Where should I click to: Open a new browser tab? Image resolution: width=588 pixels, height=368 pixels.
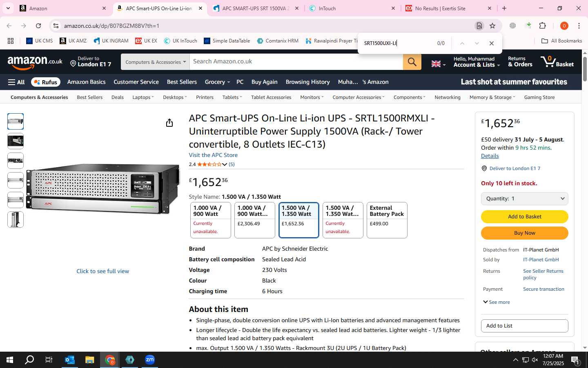point(504,8)
